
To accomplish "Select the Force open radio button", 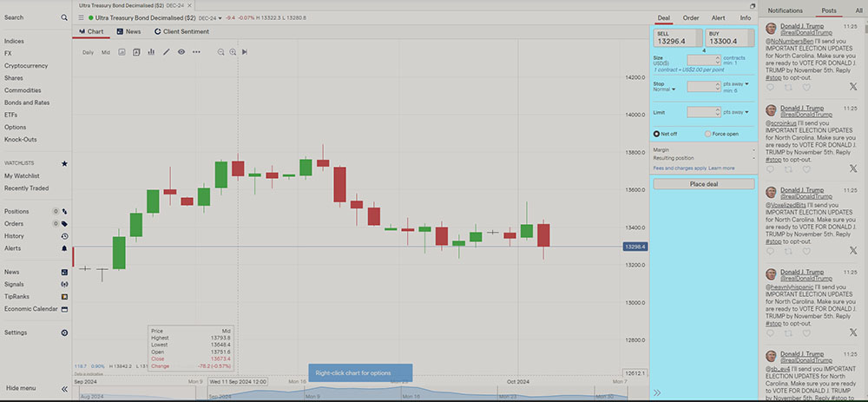I will pos(707,134).
